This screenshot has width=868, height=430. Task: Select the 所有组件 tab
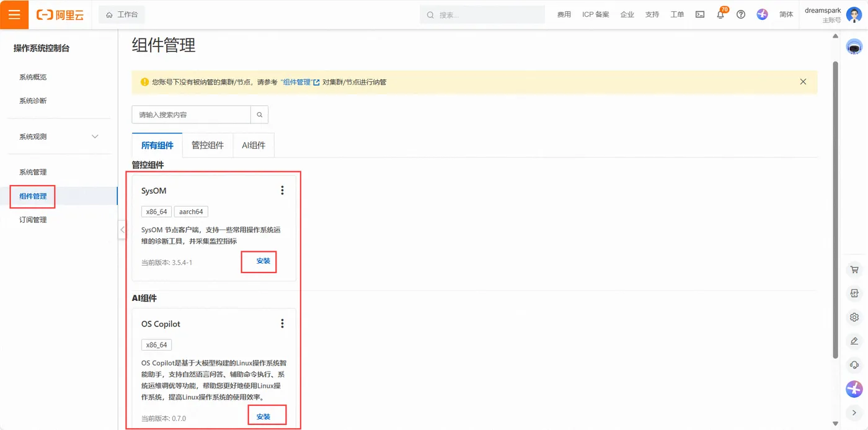157,145
